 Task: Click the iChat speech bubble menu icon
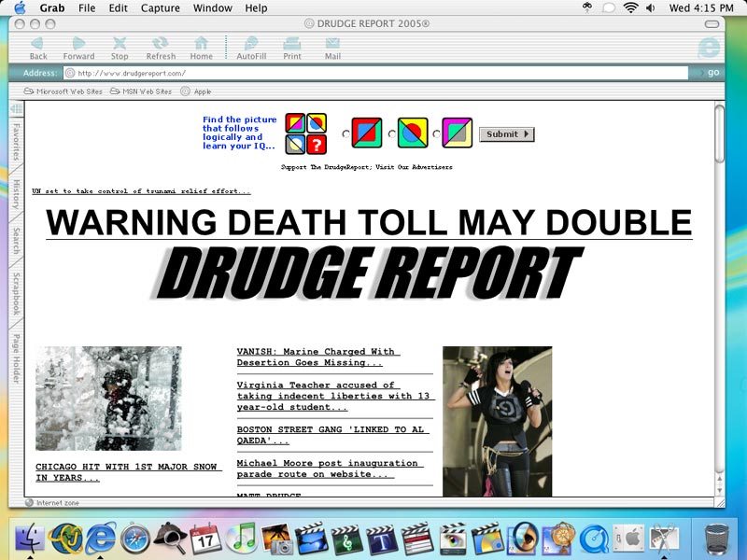(609, 7)
